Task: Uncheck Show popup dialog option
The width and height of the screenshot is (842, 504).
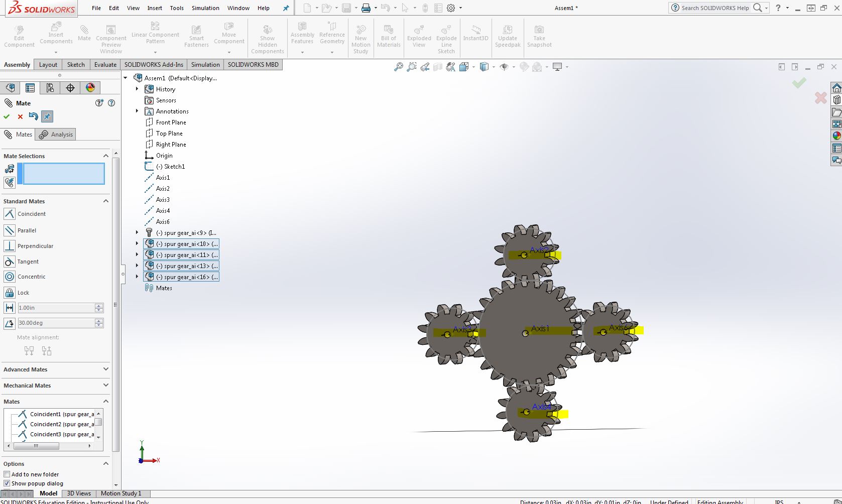Action: [x=7, y=483]
